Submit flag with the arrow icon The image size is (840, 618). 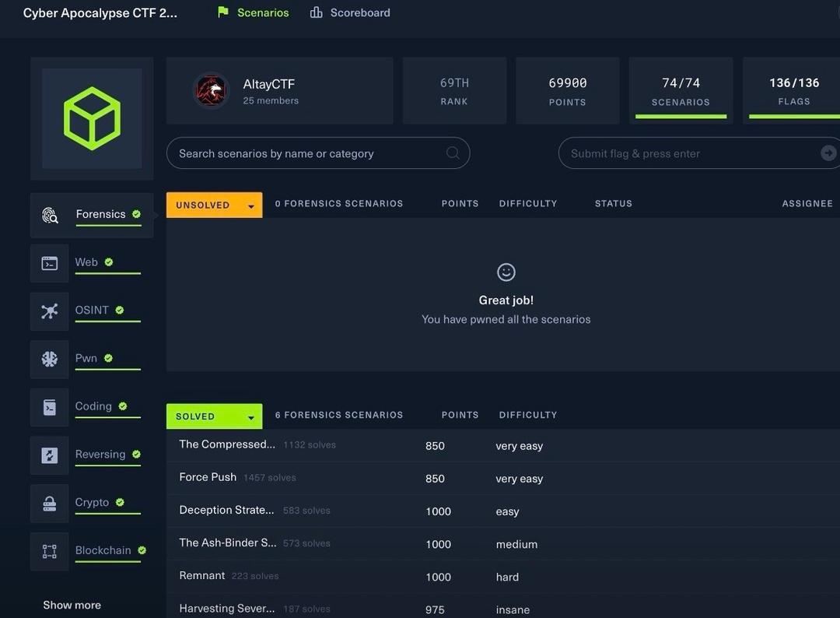click(x=828, y=153)
